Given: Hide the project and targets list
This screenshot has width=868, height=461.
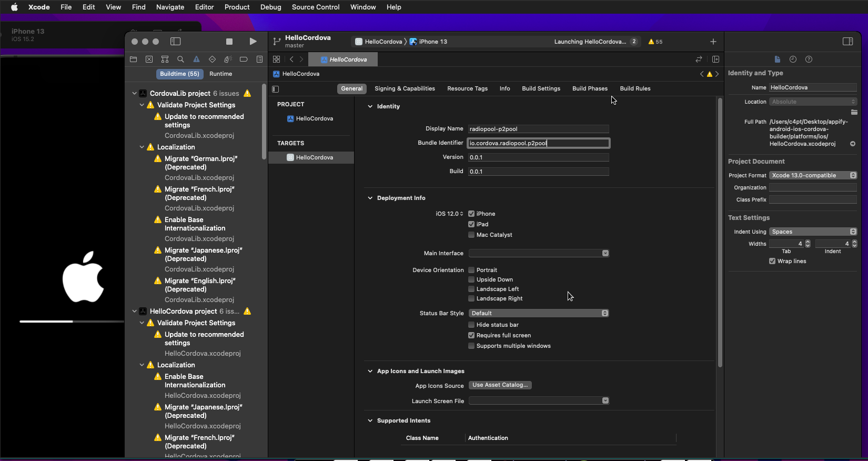Looking at the screenshot, I should (x=276, y=89).
